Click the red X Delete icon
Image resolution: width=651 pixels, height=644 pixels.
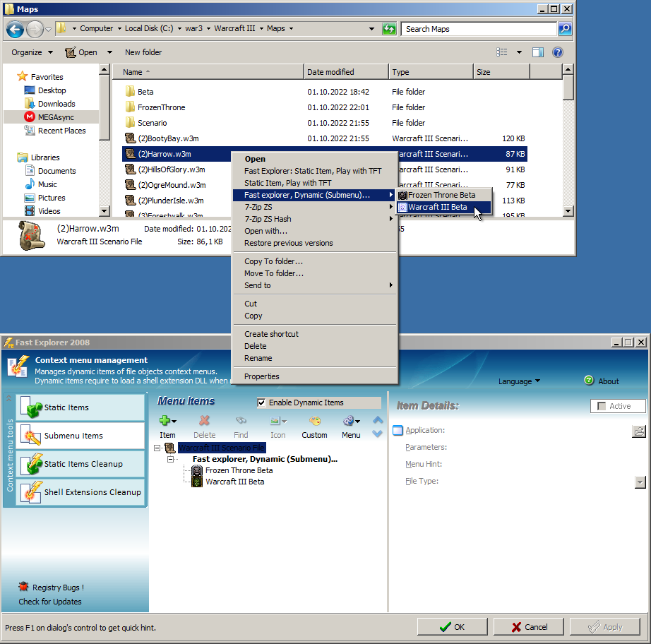[204, 421]
